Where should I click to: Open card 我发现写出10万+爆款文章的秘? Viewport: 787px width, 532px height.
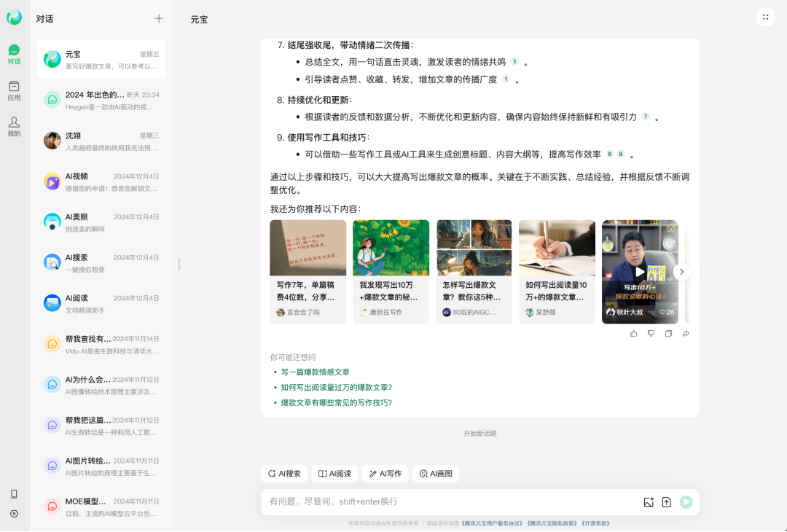click(391, 272)
